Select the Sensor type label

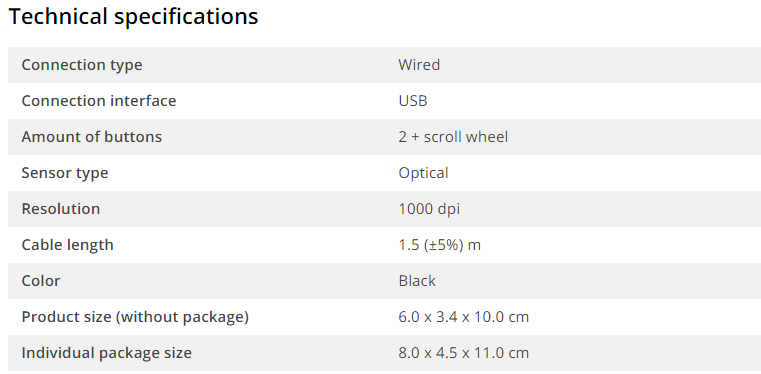65,173
